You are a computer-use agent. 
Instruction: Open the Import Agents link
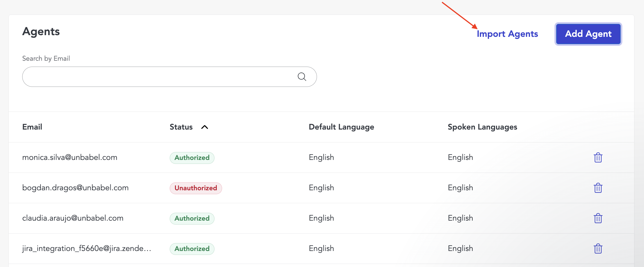(507, 34)
